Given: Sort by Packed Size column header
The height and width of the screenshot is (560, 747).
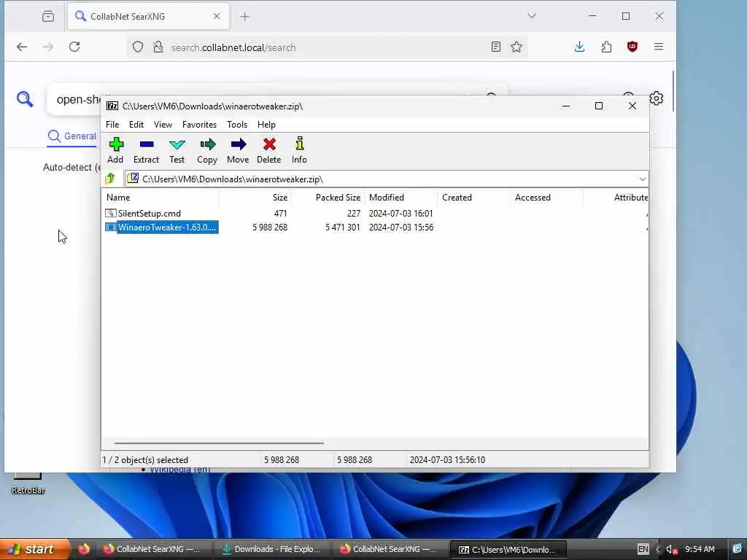Looking at the screenshot, I should pyautogui.click(x=328, y=197).
